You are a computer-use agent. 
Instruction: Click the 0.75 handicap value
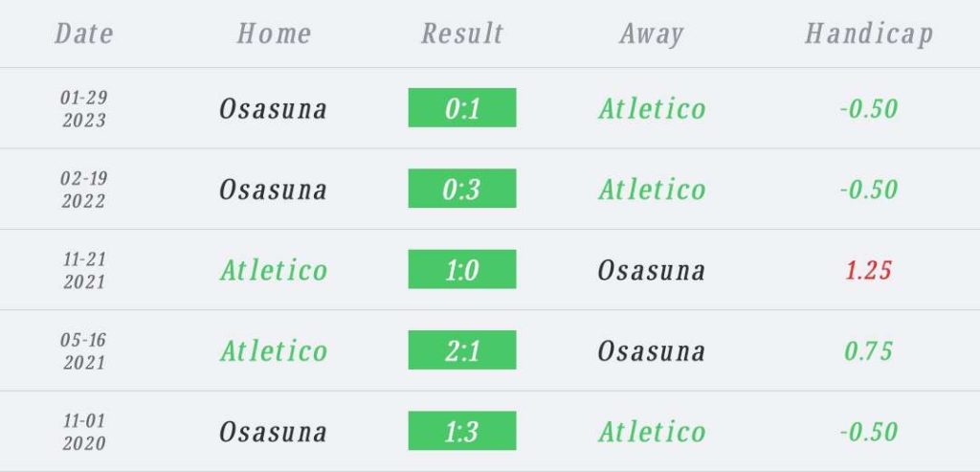869,350
